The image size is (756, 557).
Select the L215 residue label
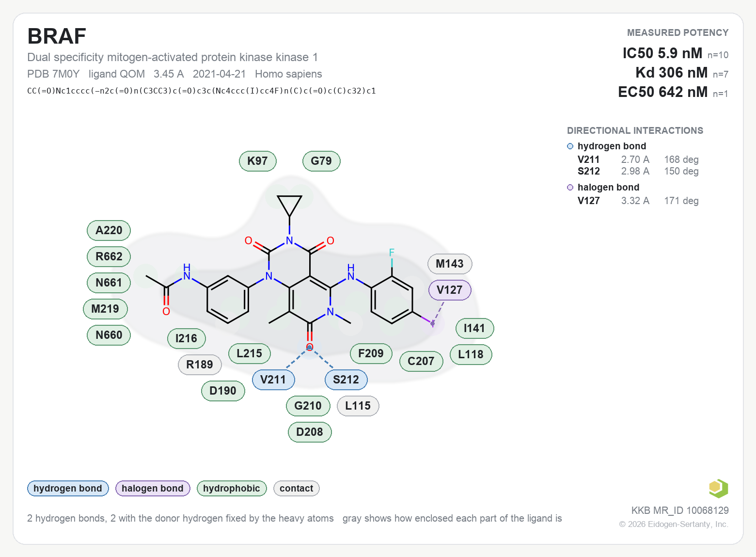pos(250,353)
